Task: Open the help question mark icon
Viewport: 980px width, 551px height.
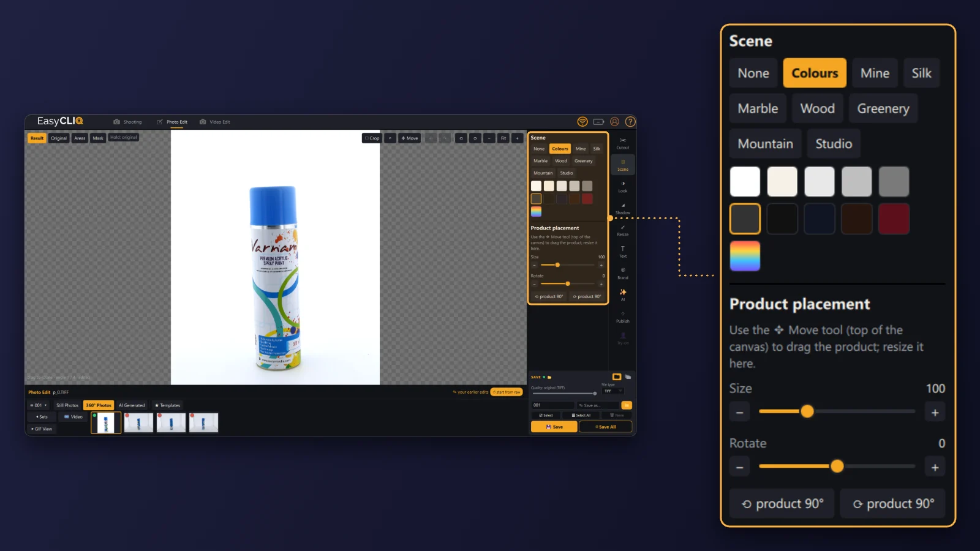Action: 630,122
